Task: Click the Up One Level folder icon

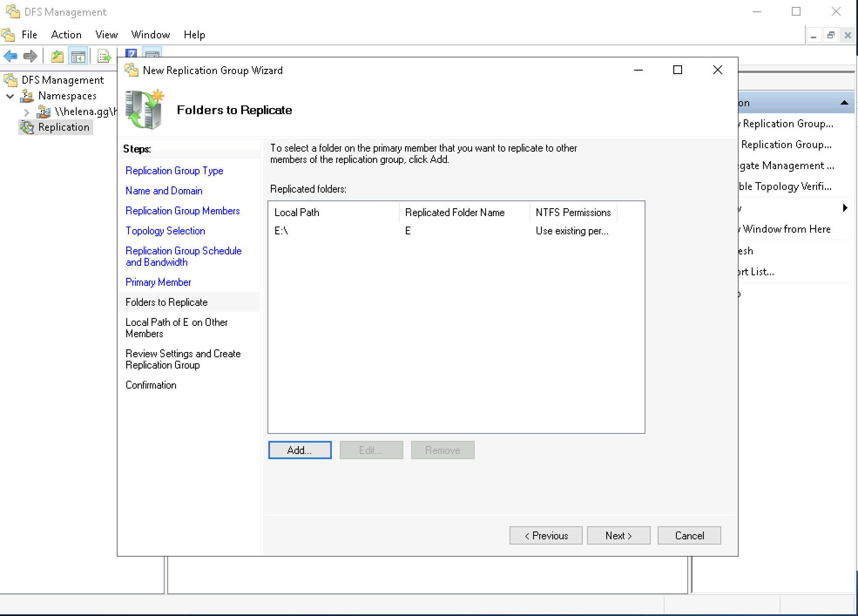Action: pyautogui.click(x=57, y=56)
